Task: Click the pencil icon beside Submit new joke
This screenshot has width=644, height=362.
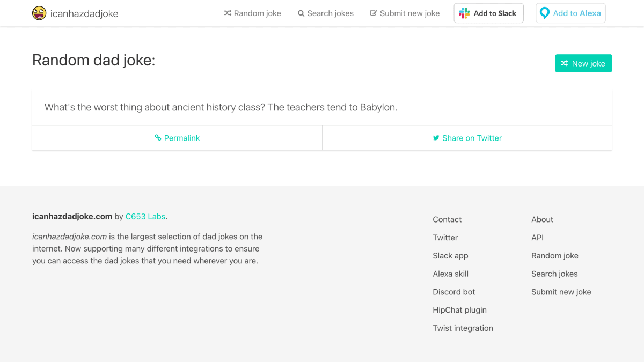Action: [x=374, y=13]
